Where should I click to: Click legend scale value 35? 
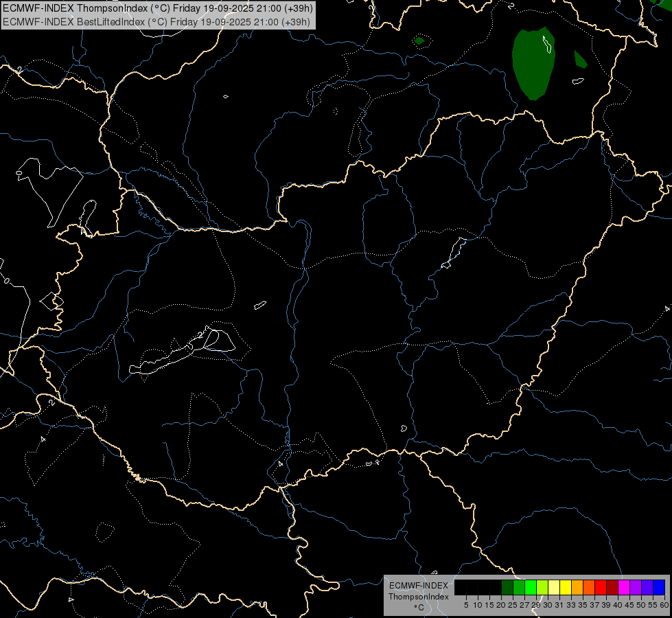point(583,605)
